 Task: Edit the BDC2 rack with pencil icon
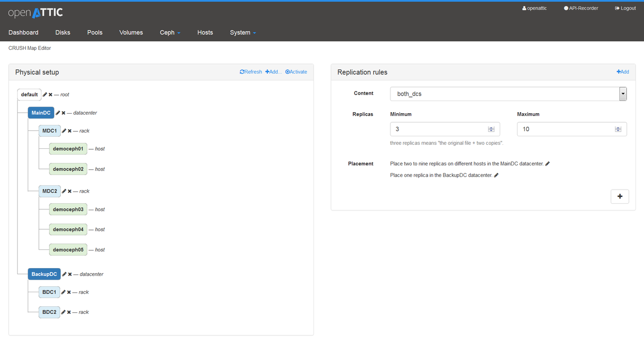63,312
